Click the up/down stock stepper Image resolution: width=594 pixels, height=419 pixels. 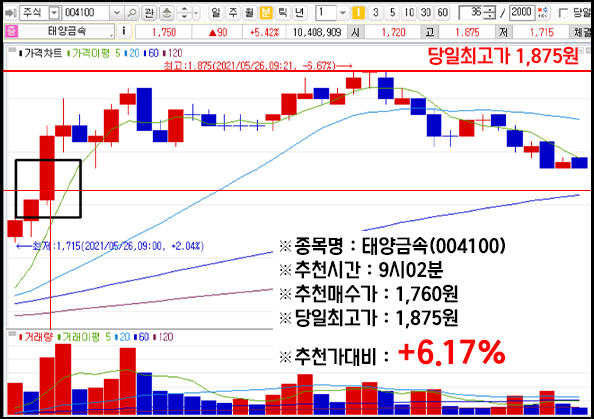click(184, 13)
